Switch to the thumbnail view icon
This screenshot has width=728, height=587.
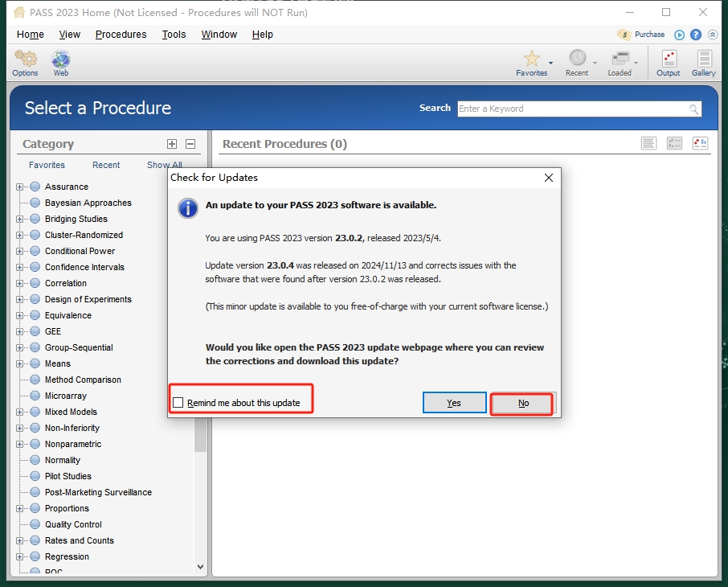point(700,143)
